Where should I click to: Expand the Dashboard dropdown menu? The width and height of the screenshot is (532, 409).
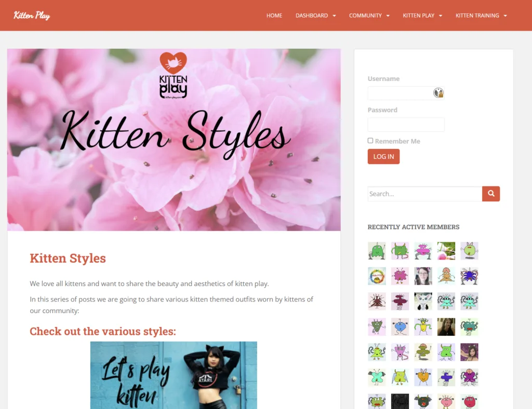click(315, 16)
